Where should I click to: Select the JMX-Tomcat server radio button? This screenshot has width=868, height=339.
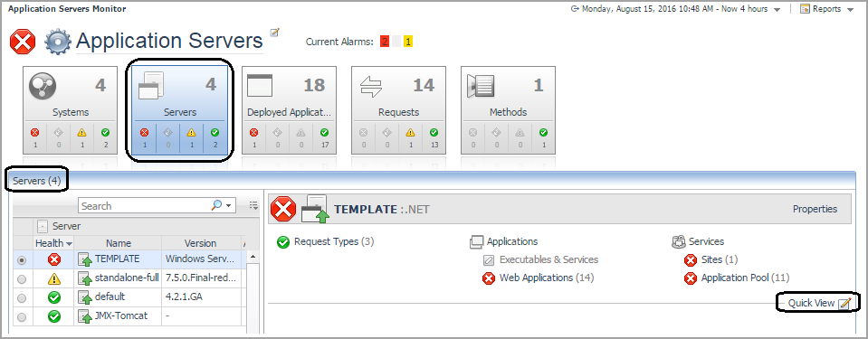pyautogui.click(x=22, y=317)
